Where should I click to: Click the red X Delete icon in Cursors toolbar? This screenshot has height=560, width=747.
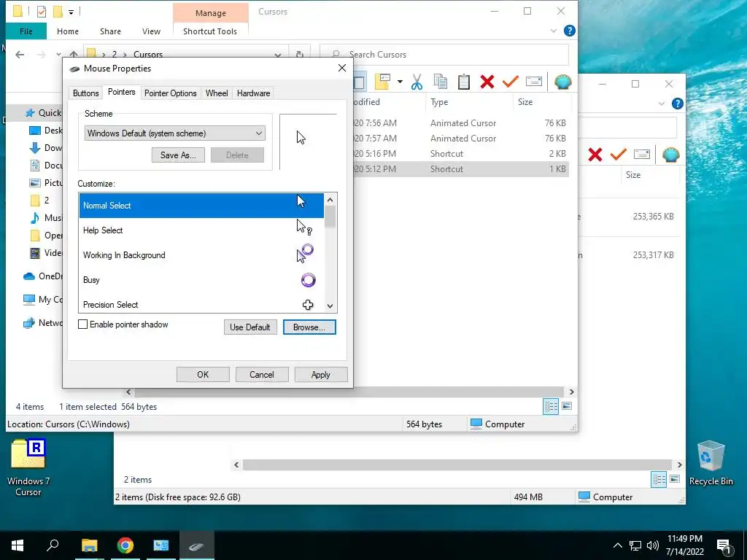coord(487,82)
